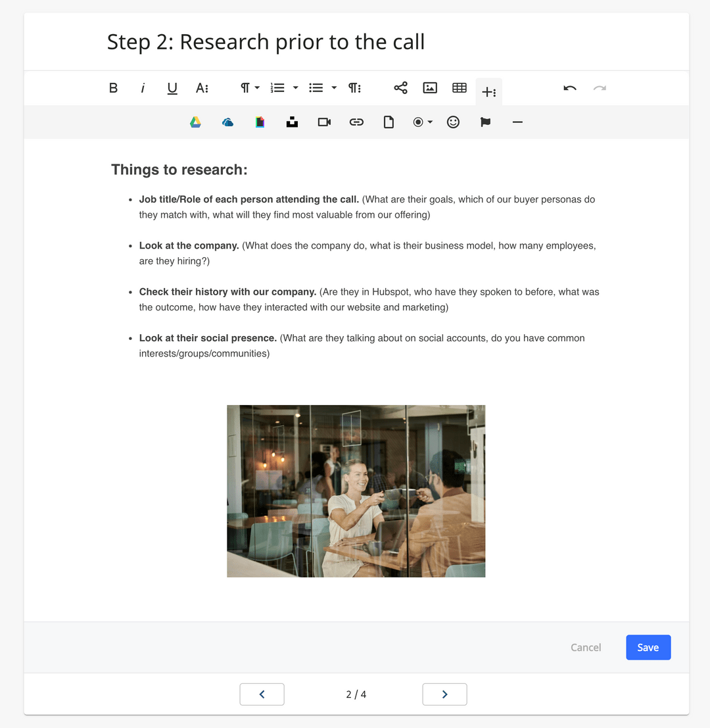Insert a file from Google Drive
710x728 pixels.
click(x=195, y=122)
